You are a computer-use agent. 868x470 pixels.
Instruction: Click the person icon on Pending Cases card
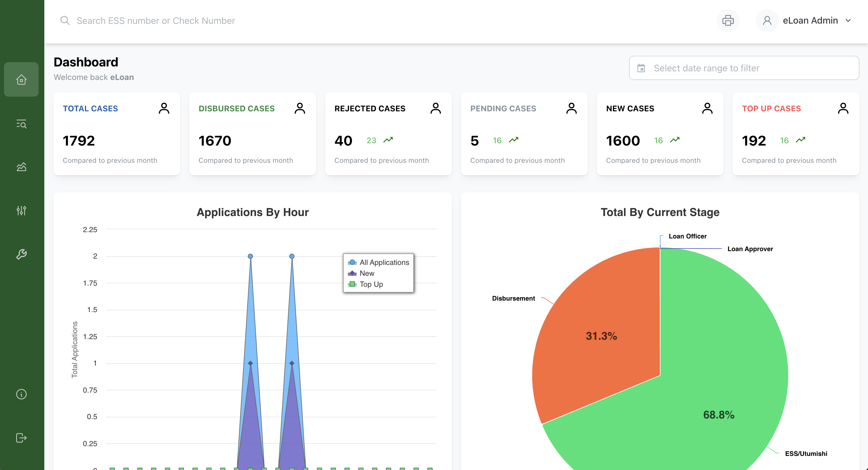point(572,108)
